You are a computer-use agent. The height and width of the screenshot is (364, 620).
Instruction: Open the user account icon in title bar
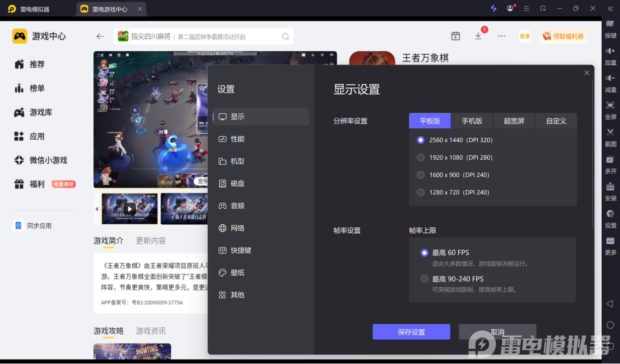[511, 8]
